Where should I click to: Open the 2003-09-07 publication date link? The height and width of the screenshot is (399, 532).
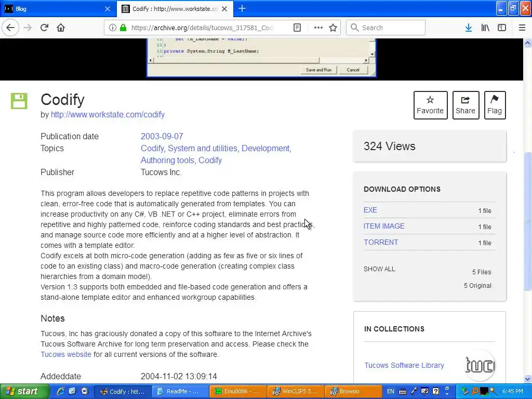(162, 137)
